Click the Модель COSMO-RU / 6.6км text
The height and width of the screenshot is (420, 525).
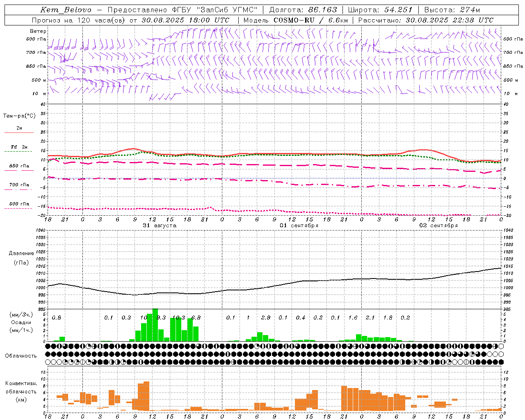295,20
